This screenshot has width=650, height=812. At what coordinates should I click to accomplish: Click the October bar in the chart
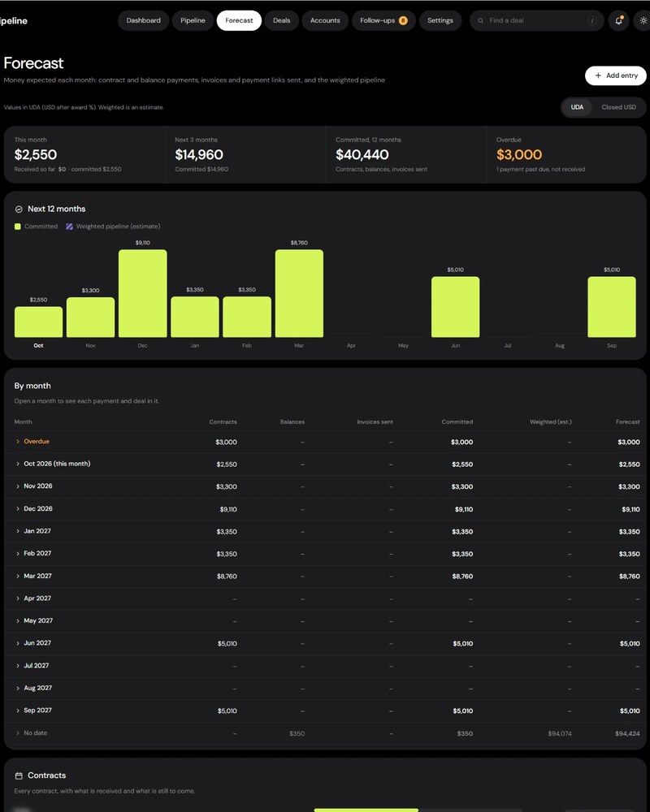38,322
